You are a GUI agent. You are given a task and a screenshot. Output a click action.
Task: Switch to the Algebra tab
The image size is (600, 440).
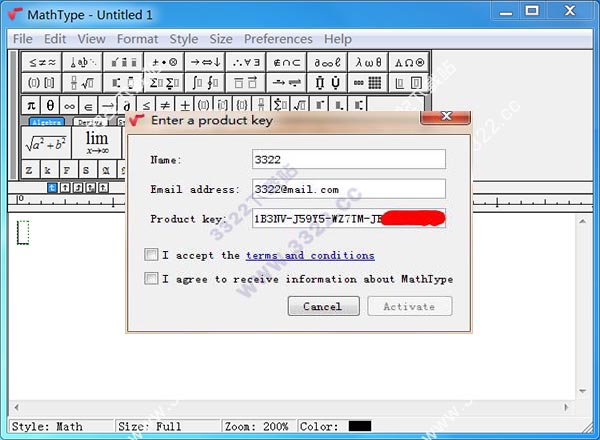pyautogui.click(x=47, y=122)
